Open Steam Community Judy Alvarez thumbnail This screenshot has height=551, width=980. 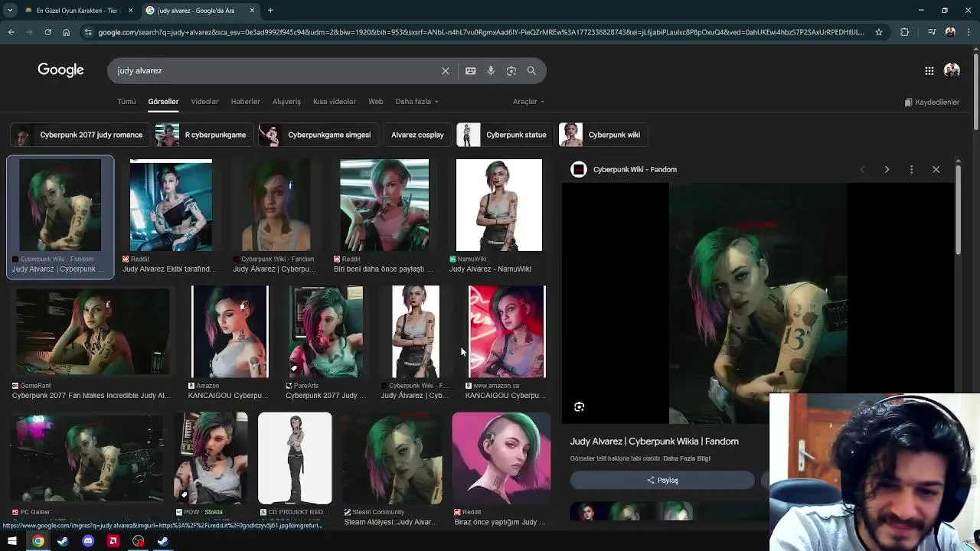pyautogui.click(x=393, y=459)
